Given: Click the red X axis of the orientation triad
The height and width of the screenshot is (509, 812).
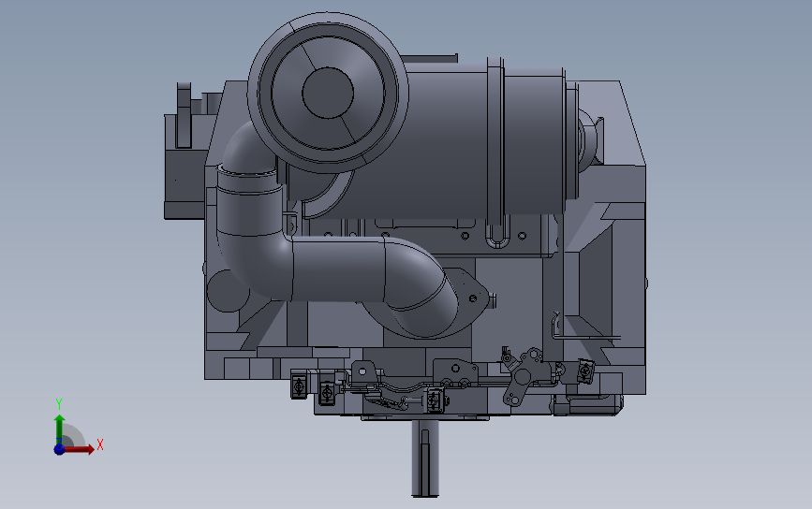Looking at the screenshot, I should pyautogui.click(x=79, y=449).
